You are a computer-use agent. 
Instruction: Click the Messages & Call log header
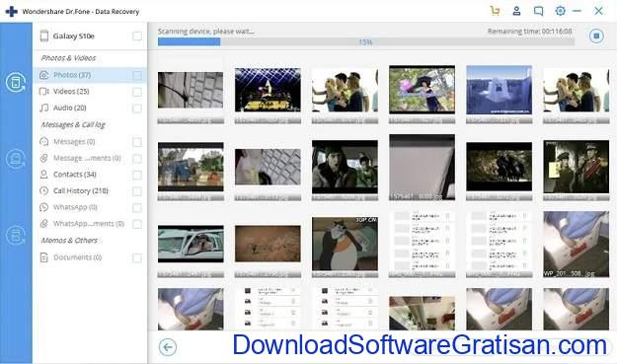pyautogui.click(x=73, y=124)
